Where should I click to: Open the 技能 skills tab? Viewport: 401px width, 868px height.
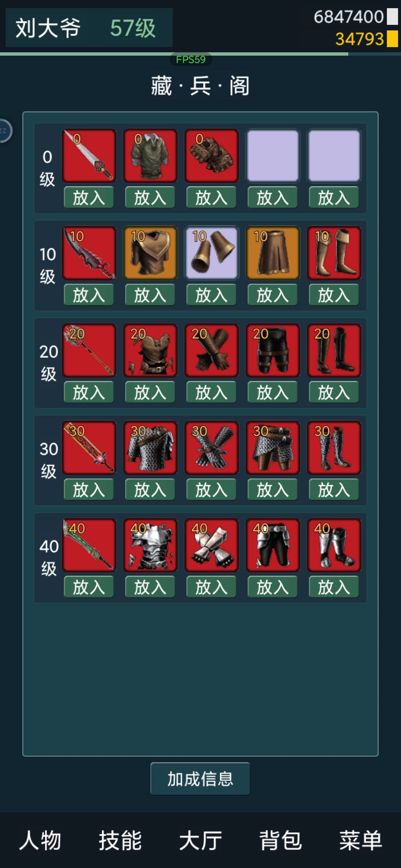coord(120,840)
